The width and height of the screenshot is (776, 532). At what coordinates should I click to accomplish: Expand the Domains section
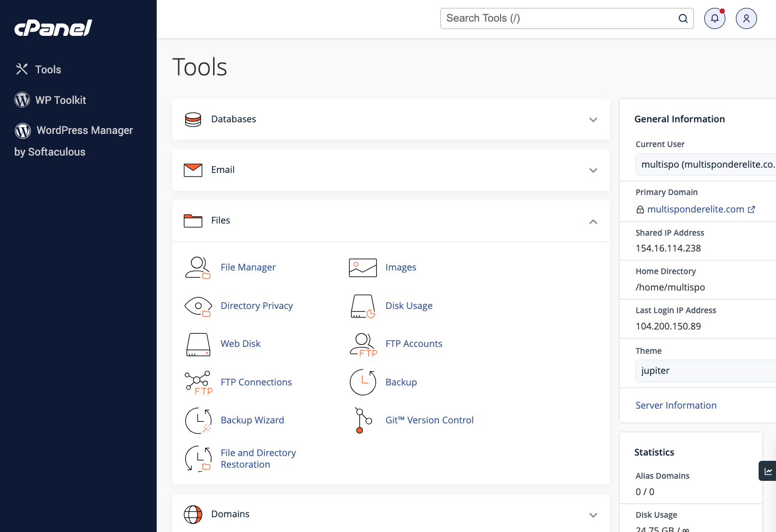(x=593, y=515)
